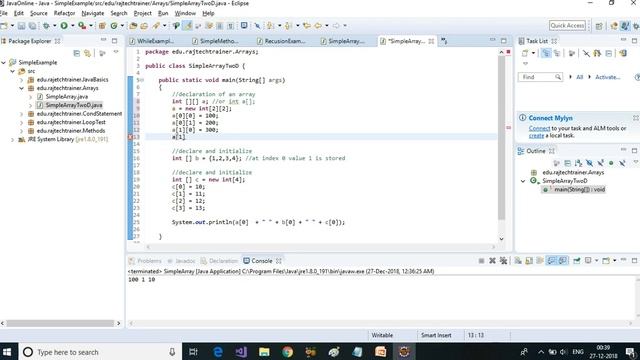Open the Source menu

[38, 13]
